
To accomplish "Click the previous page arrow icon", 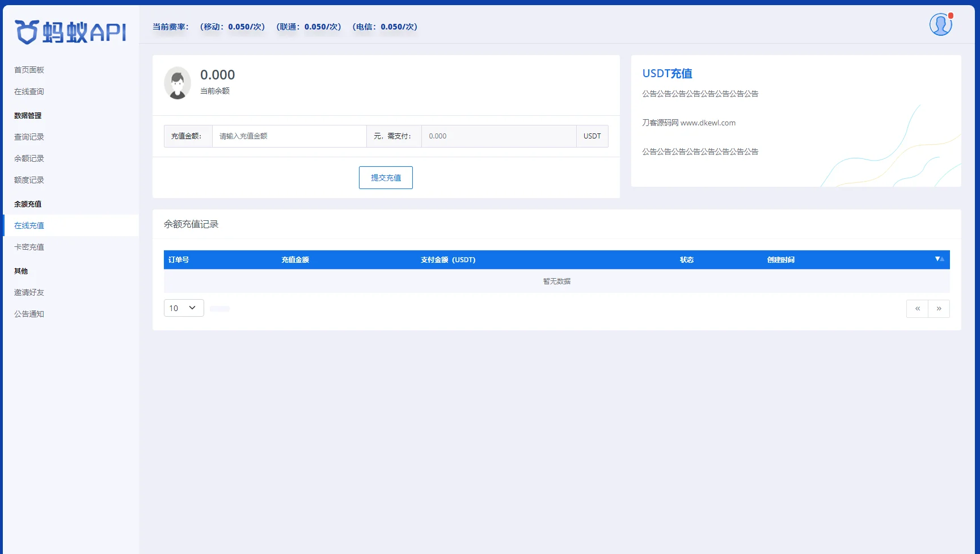I will [x=917, y=308].
